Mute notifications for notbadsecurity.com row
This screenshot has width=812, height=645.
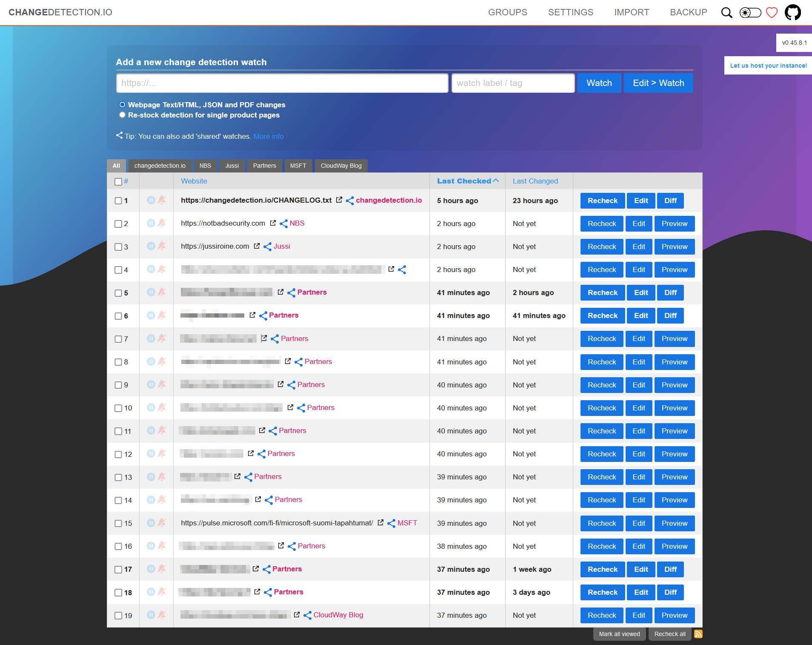point(162,223)
